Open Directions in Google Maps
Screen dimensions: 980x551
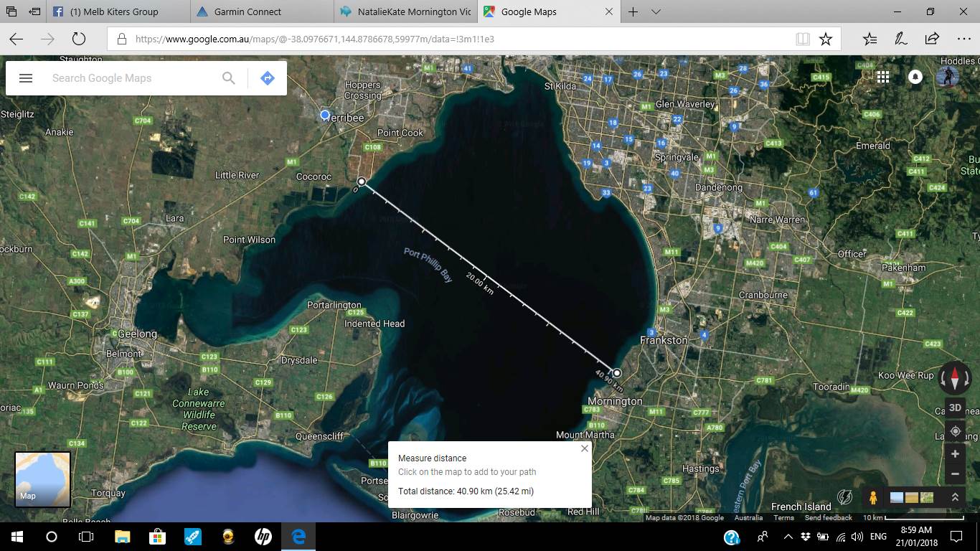click(x=267, y=78)
